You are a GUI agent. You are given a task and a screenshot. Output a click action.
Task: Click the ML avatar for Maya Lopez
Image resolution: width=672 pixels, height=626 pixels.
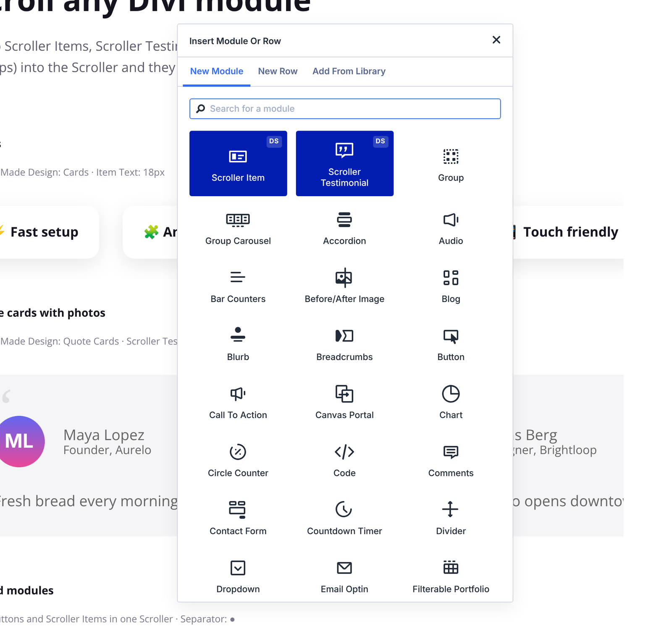20,442
